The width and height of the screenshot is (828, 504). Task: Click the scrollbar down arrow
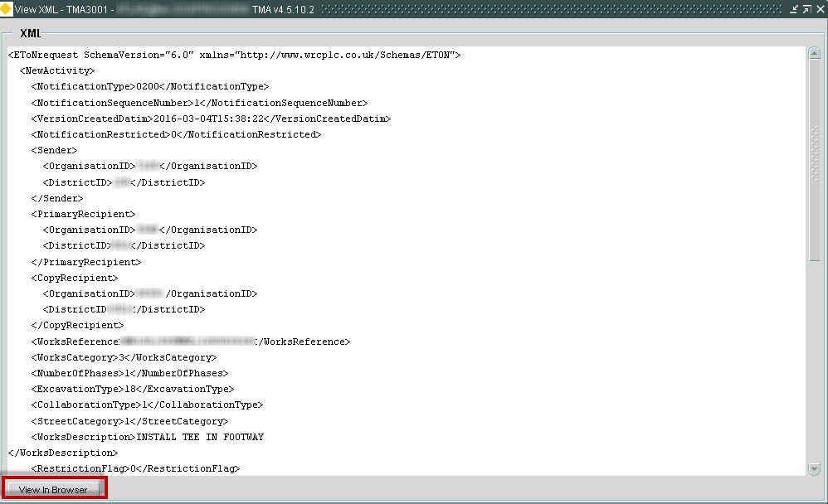tap(814, 468)
